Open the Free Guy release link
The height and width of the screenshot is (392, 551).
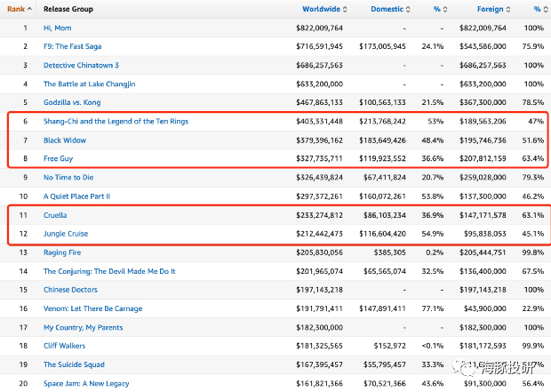pyautogui.click(x=60, y=158)
